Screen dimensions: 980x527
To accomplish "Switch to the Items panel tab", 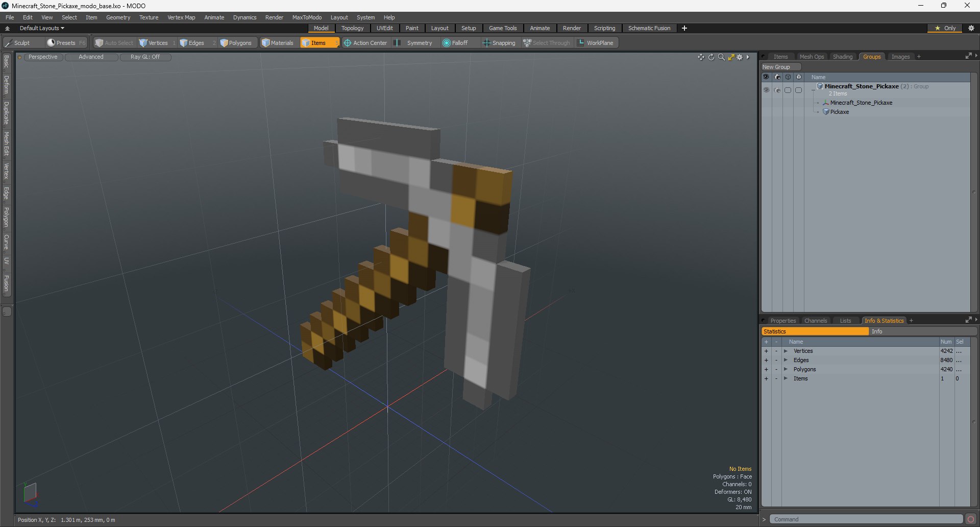I will pos(780,57).
